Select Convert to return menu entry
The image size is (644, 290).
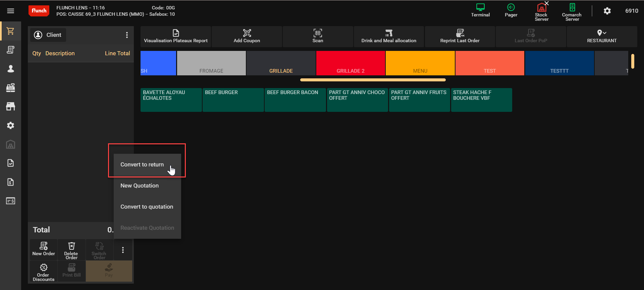142,165
